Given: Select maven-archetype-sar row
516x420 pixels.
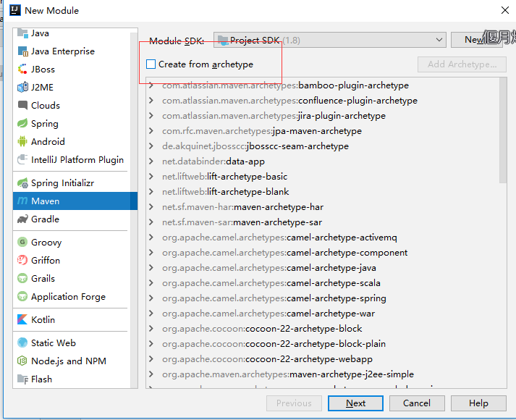Looking at the screenshot, I should coord(323,222).
